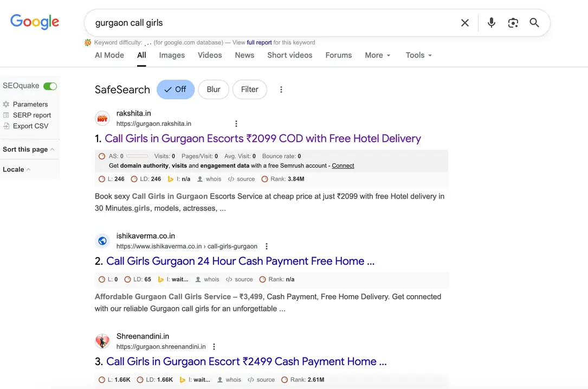Viewport: 588px width, 389px height.
Task: Open the full report keyword link
Action: tap(259, 42)
